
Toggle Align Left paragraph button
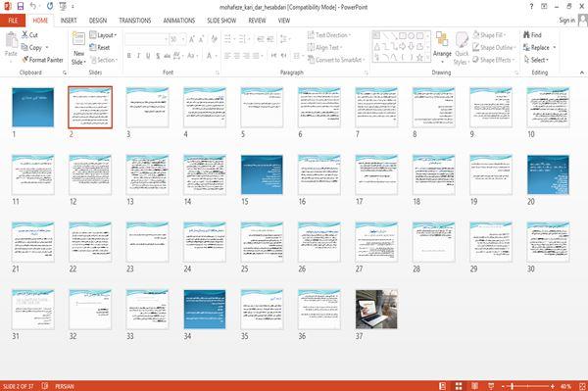pyautogui.click(x=227, y=56)
